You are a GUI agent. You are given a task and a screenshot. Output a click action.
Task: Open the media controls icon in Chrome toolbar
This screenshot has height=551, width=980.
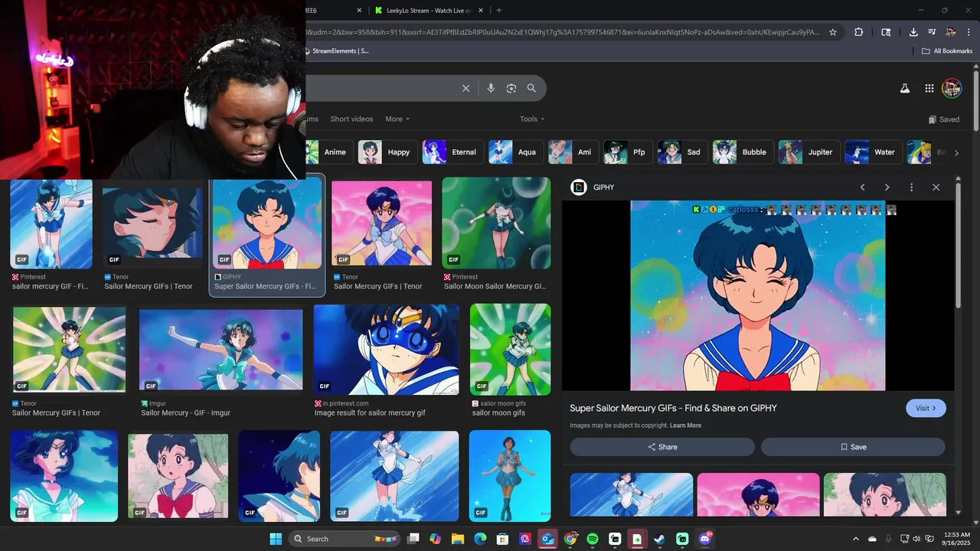pos(932,32)
